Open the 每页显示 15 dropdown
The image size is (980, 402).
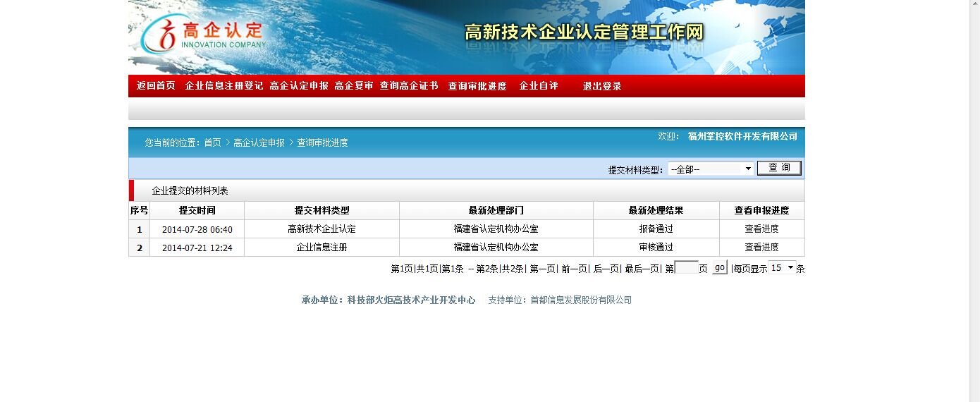click(781, 268)
